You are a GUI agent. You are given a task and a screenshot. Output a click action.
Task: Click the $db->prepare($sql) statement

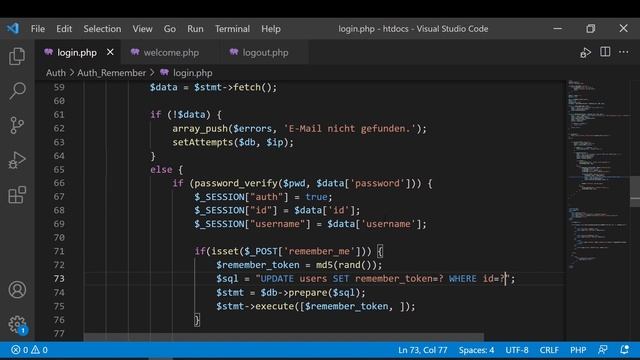click(x=313, y=292)
